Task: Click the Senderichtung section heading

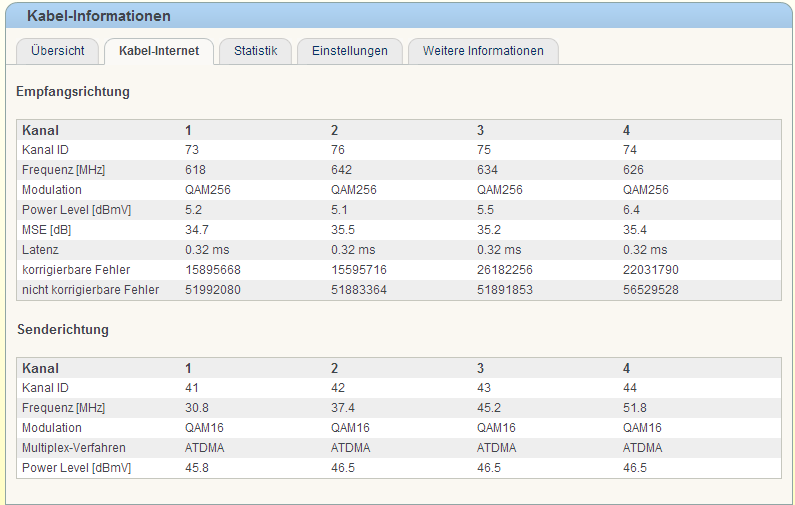Action: pyautogui.click(x=62, y=329)
